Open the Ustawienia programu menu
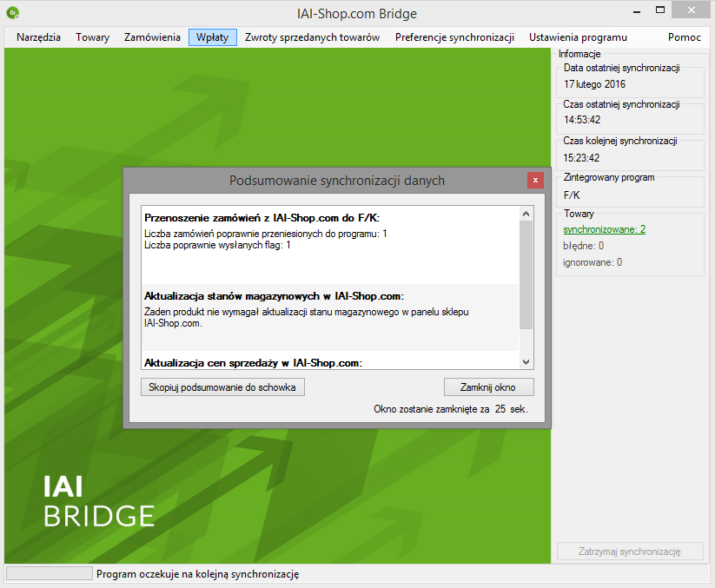 [x=578, y=37]
